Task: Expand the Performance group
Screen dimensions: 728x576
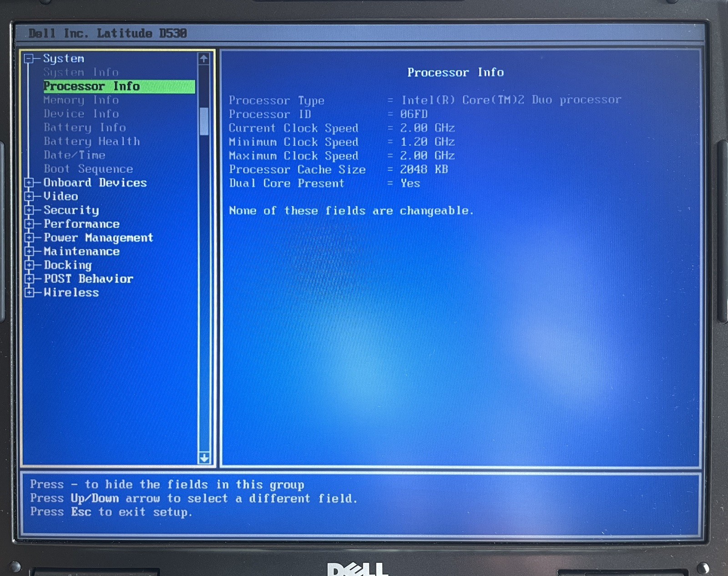Action: point(29,224)
